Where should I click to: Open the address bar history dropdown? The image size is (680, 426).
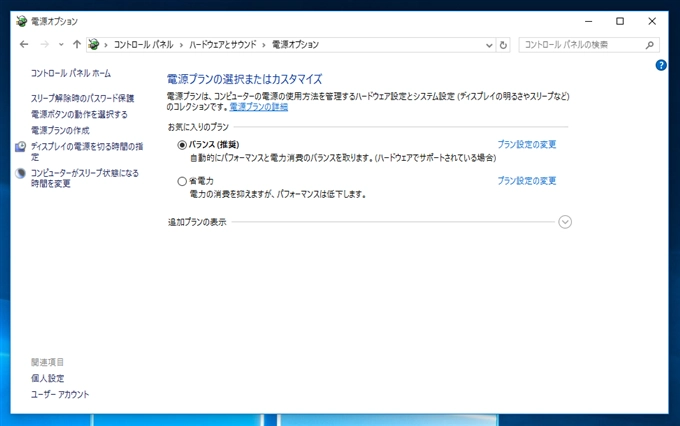tap(489, 45)
